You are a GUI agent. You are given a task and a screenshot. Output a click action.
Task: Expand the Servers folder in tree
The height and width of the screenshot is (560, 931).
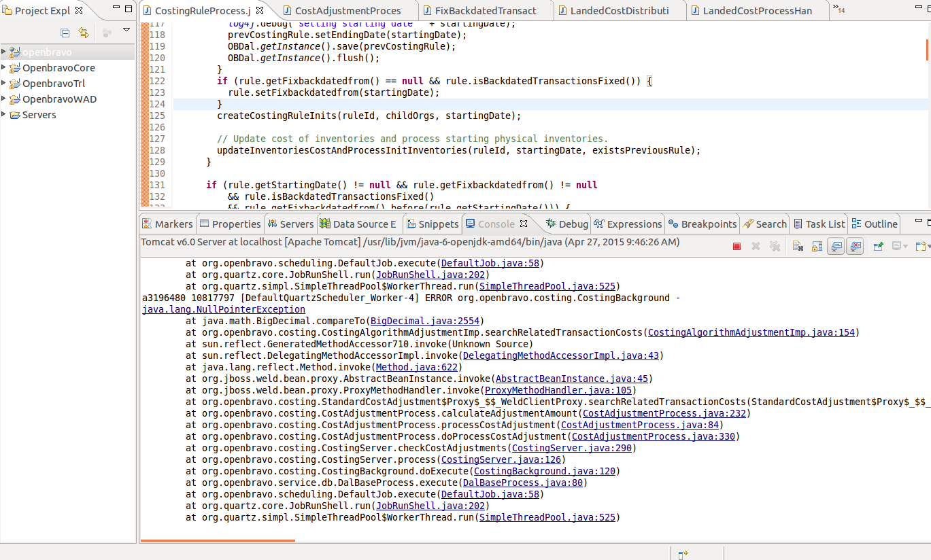click(4, 114)
